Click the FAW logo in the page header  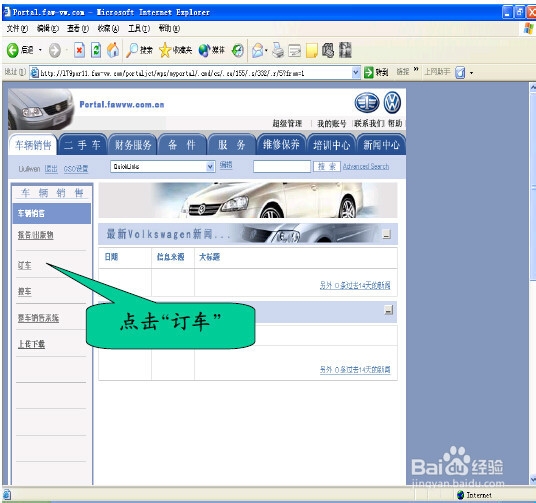pyautogui.click(x=367, y=103)
